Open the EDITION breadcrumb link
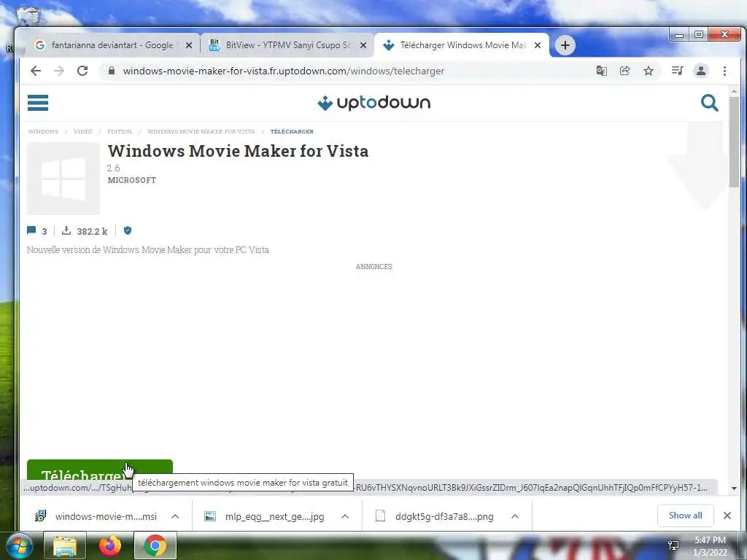The width and height of the screenshot is (747, 560). pos(119,131)
